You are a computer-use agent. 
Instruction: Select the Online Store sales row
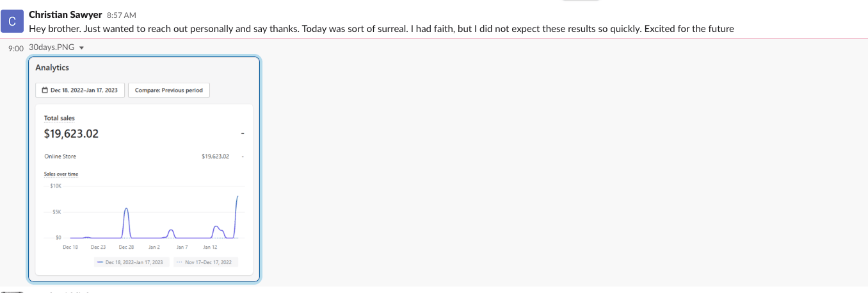click(144, 156)
